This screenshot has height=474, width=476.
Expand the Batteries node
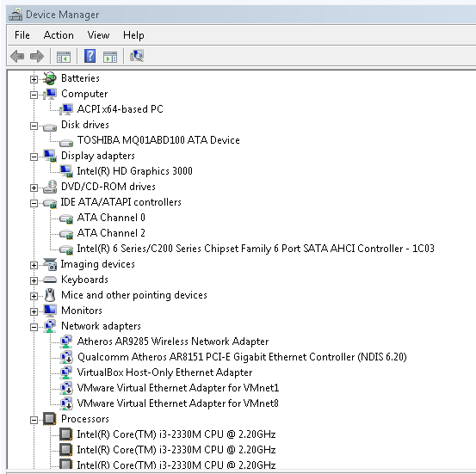point(34,79)
